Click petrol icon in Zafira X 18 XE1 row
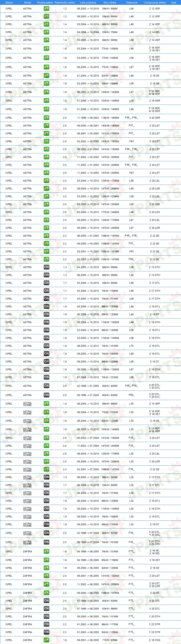Viewport: 181px width, 644px height. coord(47,560)
